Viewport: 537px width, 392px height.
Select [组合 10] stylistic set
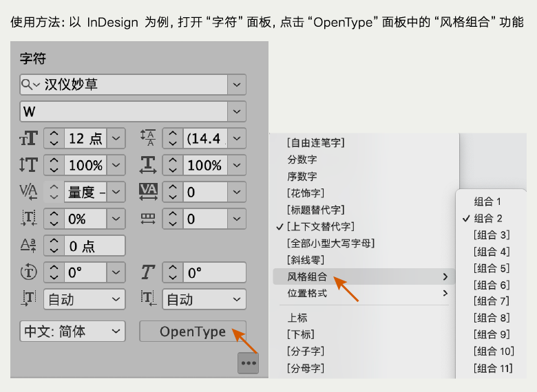pos(494,351)
